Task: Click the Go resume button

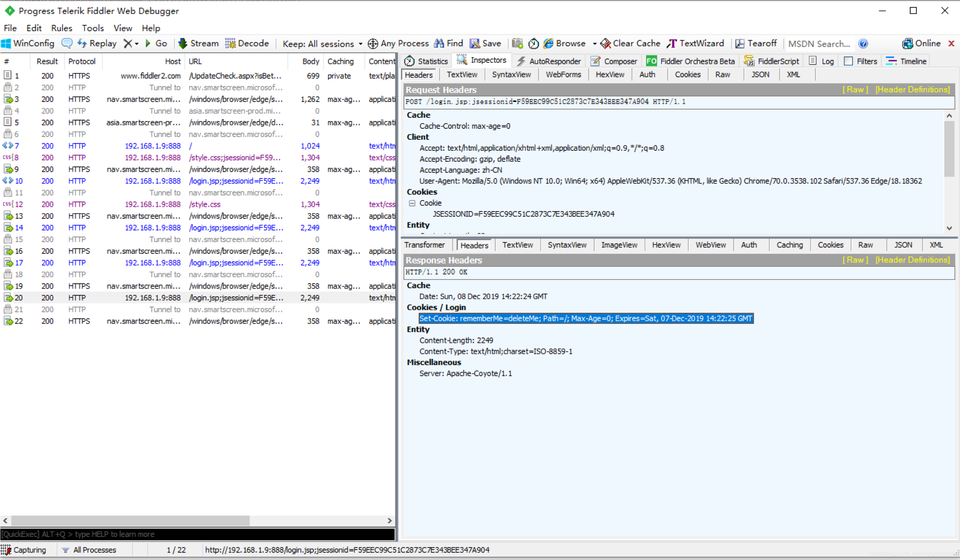Action: tap(156, 43)
